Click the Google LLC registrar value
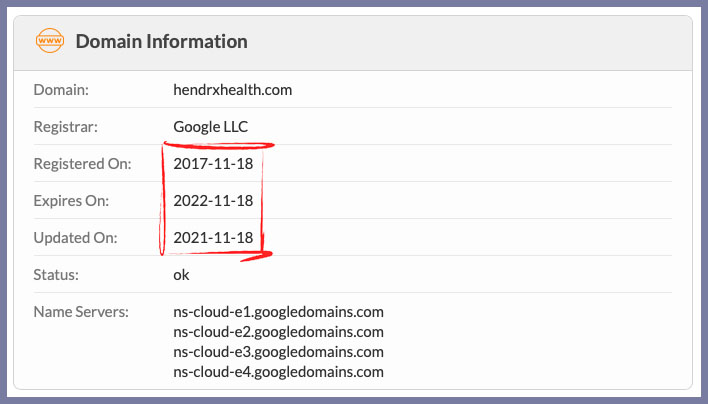 pyautogui.click(x=211, y=127)
